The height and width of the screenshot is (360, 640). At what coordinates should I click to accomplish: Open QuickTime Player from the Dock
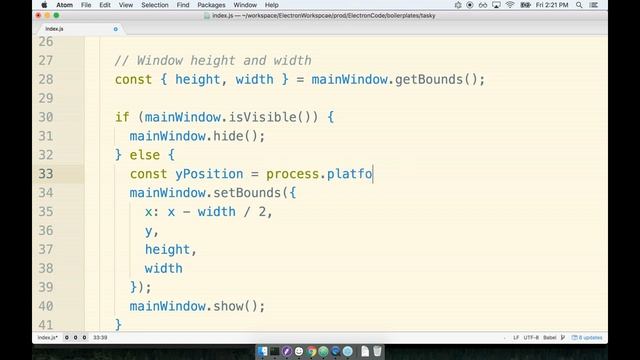coord(336,351)
